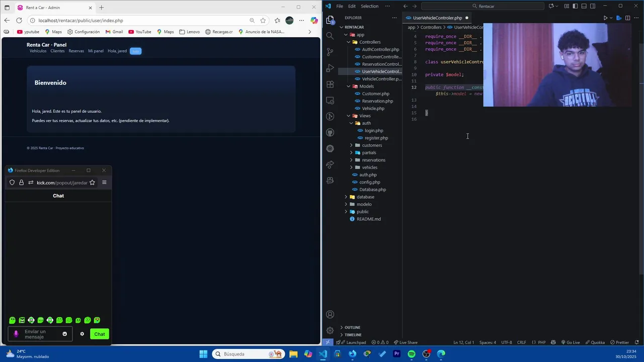Click the Rentacar command search box

[483, 6]
